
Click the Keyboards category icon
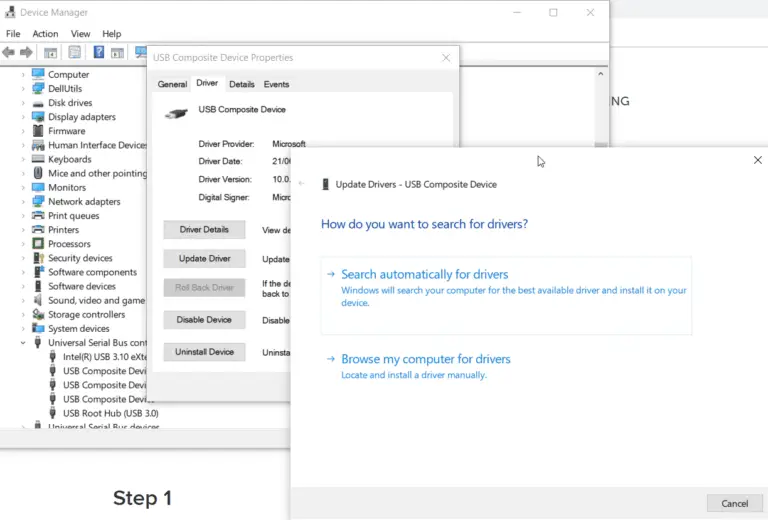[38, 159]
